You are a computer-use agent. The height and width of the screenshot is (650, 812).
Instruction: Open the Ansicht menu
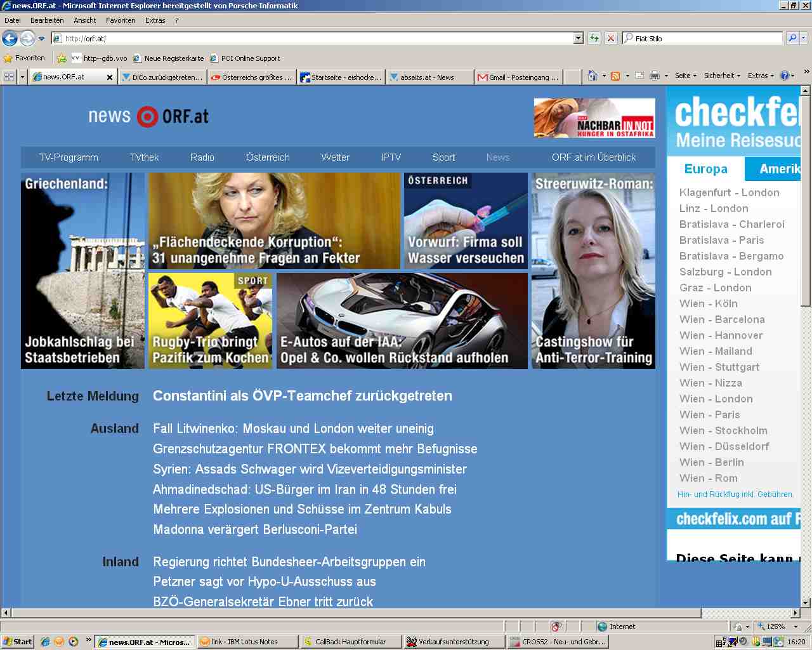pos(84,20)
